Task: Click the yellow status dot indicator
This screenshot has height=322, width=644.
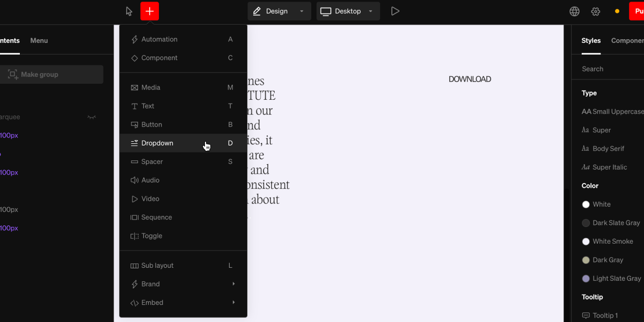Action: pyautogui.click(x=616, y=10)
